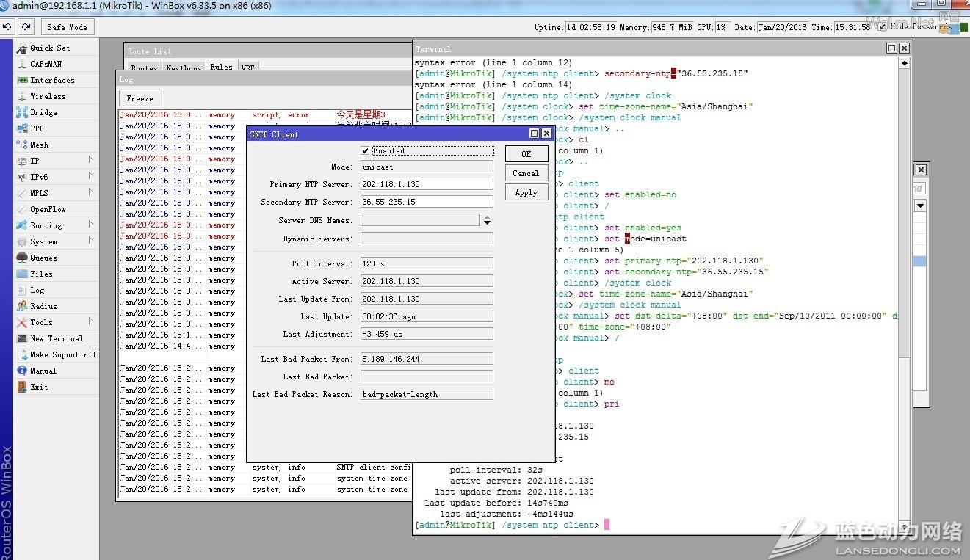Switch to Rules tab in Route List
970x560 pixels.
click(221, 68)
